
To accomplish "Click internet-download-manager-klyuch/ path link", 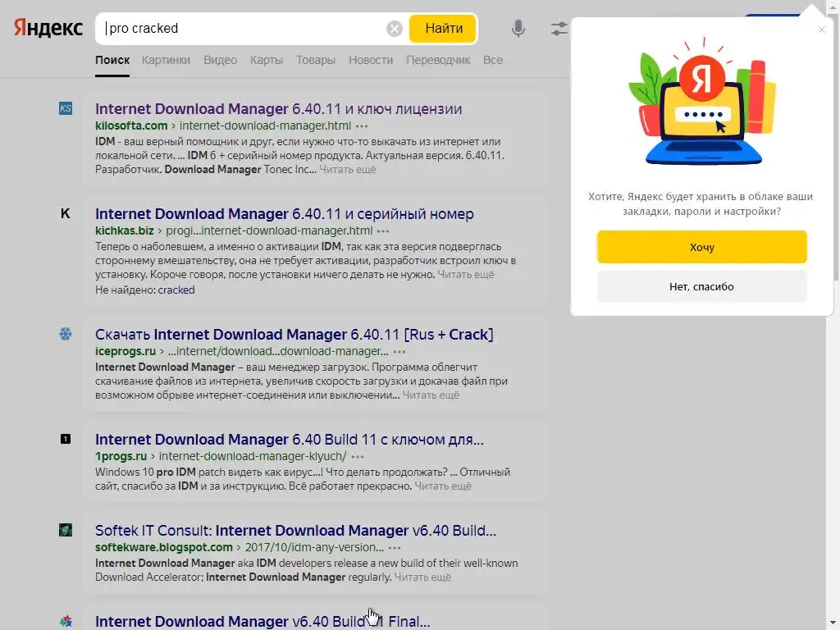I will 253,456.
